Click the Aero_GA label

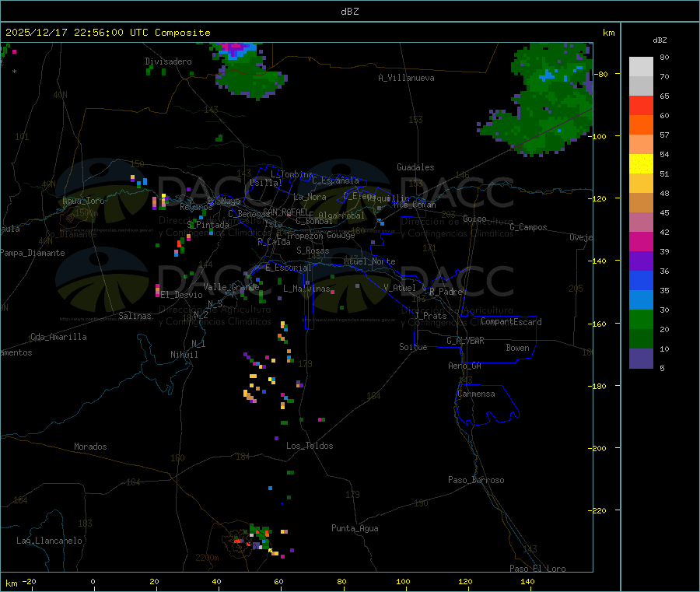pyautogui.click(x=465, y=366)
